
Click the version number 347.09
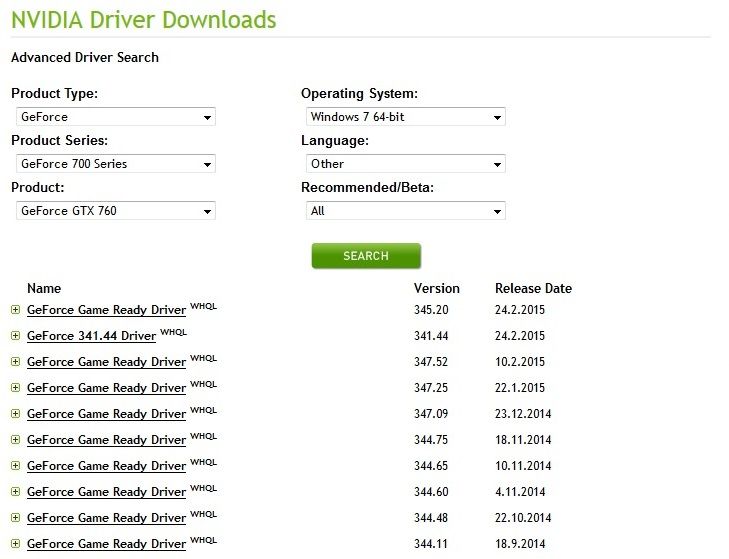tap(431, 414)
